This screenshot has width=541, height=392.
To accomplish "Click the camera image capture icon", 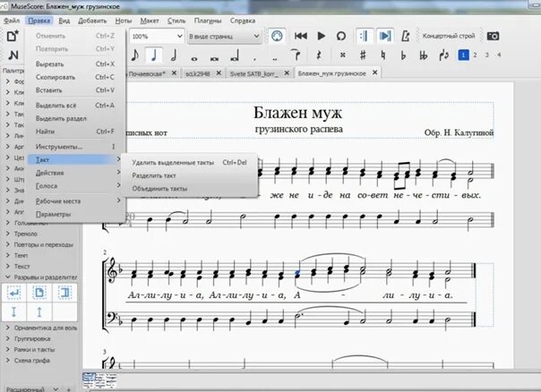I will coord(493,36).
